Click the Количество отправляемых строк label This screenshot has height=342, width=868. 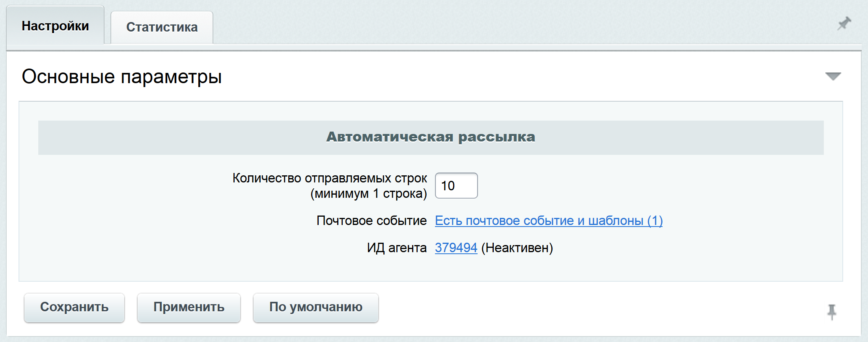click(329, 178)
